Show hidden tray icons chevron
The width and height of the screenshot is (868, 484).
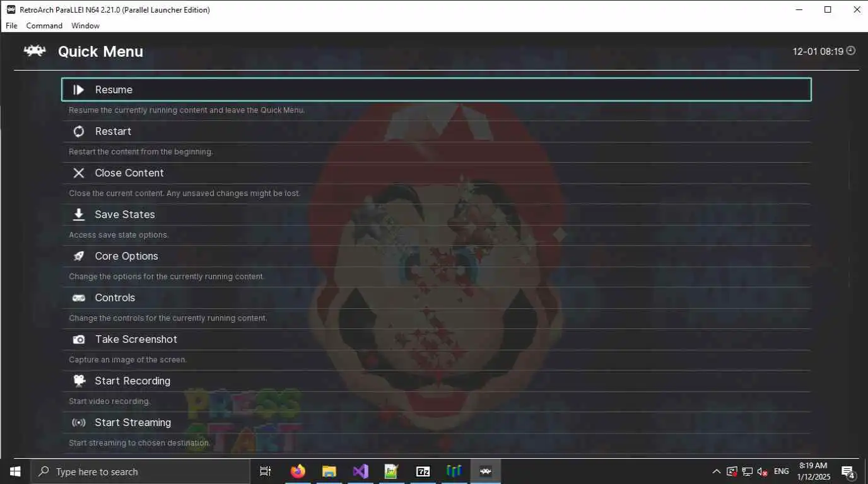point(716,471)
